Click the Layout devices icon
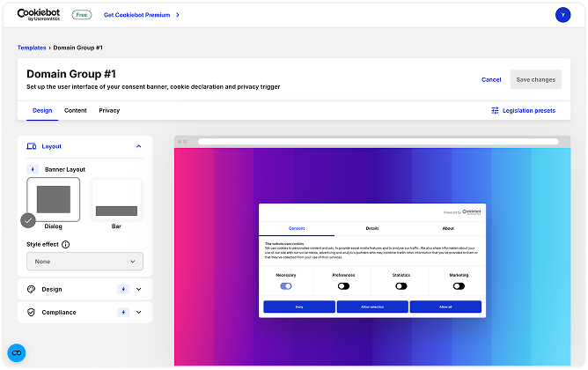Image resolution: width=588 pixels, height=370 pixels. coord(32,145)
